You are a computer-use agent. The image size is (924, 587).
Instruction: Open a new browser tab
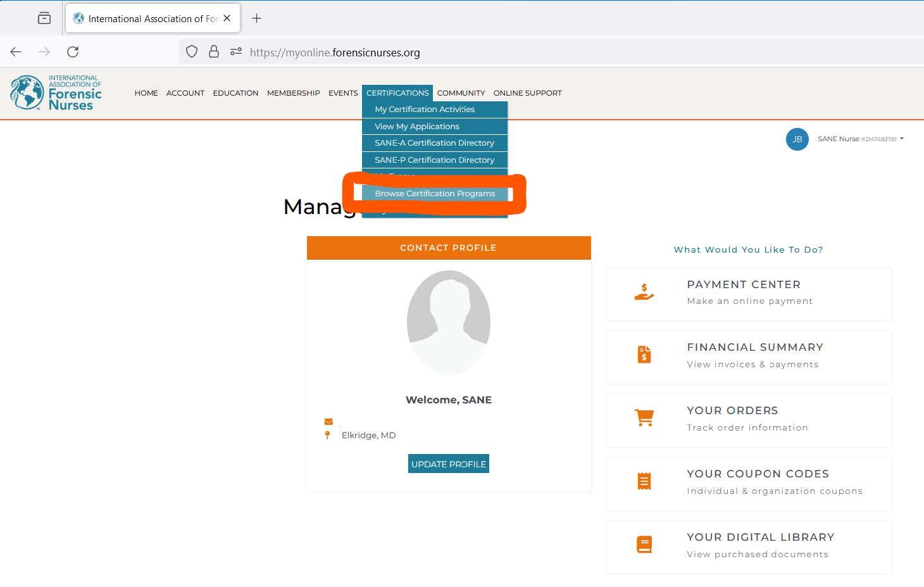256,18
